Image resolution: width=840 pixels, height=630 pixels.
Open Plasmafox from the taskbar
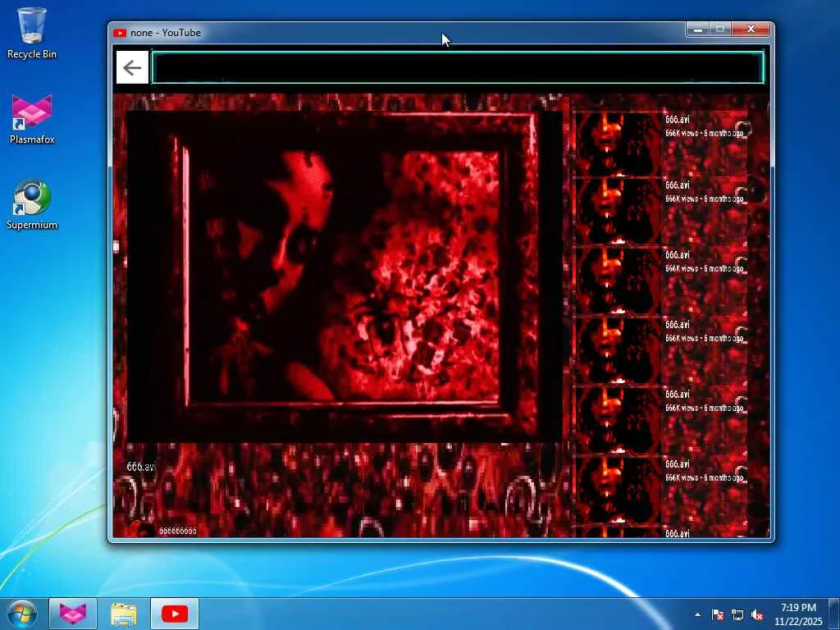(73, 614)
